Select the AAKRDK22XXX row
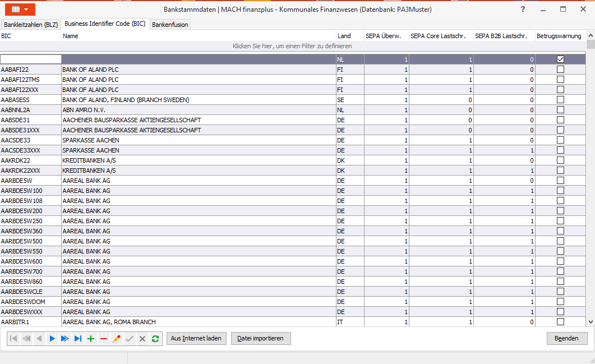This screenshot has height=364, width=595. click(x=293, y=171)
